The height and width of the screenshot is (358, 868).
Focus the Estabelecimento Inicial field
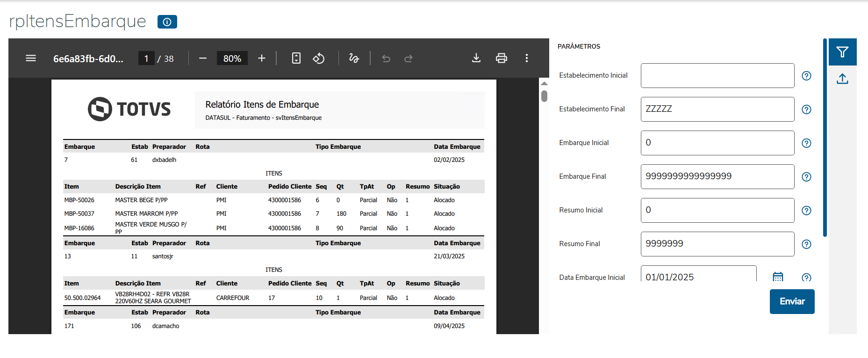(717, 76)
